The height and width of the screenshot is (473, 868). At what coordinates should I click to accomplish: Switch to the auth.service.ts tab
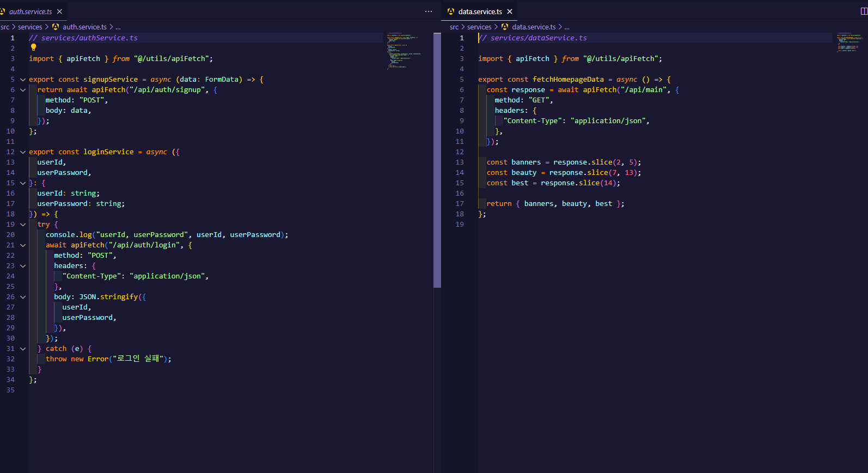pyautogui.click(x=30, y=11)
